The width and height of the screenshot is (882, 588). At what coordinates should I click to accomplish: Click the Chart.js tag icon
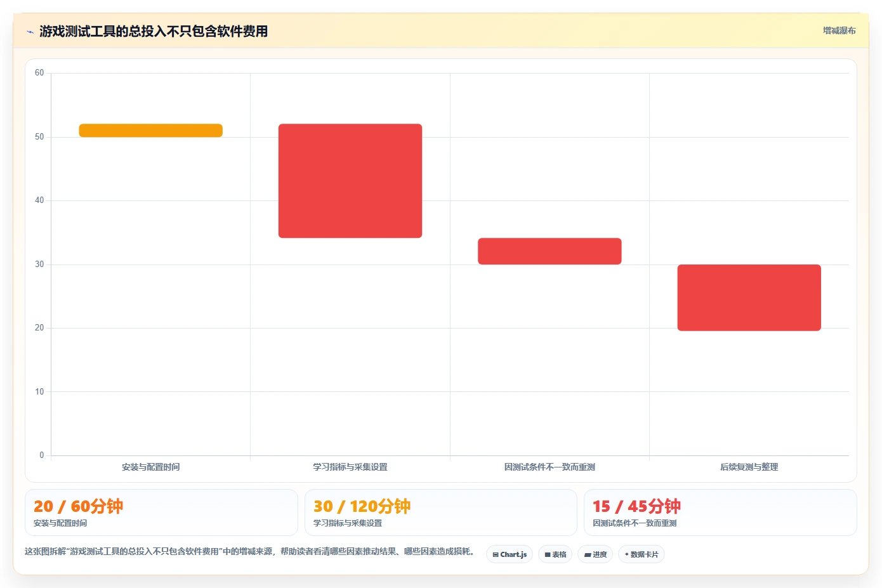[x=496, y=554]
